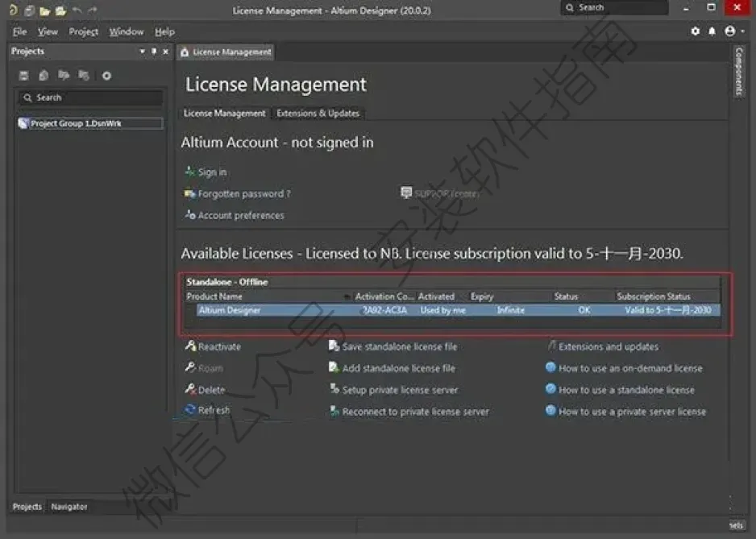
Task: Click the Reactivate icon
Action: pyautogui.click(x=190, y=346)
